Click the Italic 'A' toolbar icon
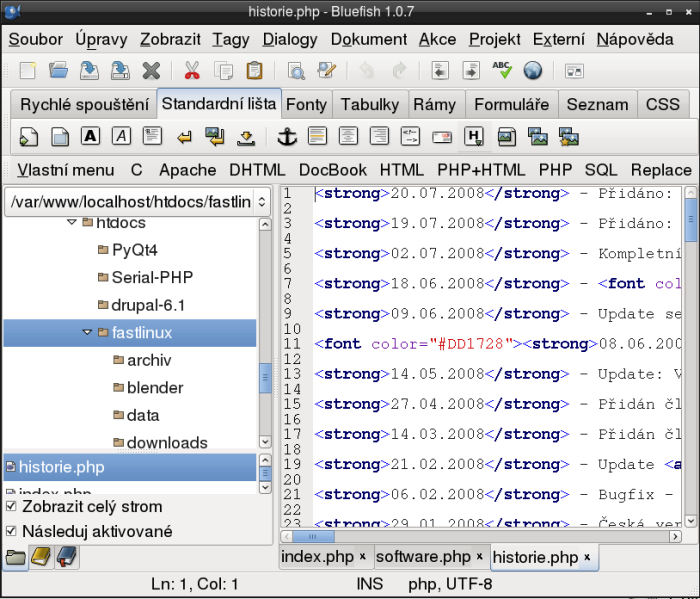Screen dimensions: 700x599 click(x=121, y=137)
